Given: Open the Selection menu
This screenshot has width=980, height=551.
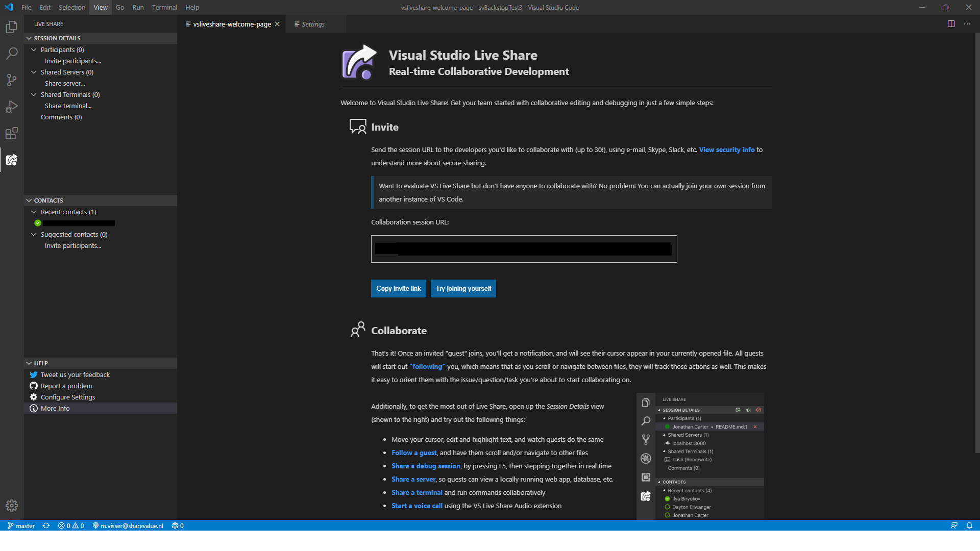Looking at the screenshot, I should (x=72, y=7).
